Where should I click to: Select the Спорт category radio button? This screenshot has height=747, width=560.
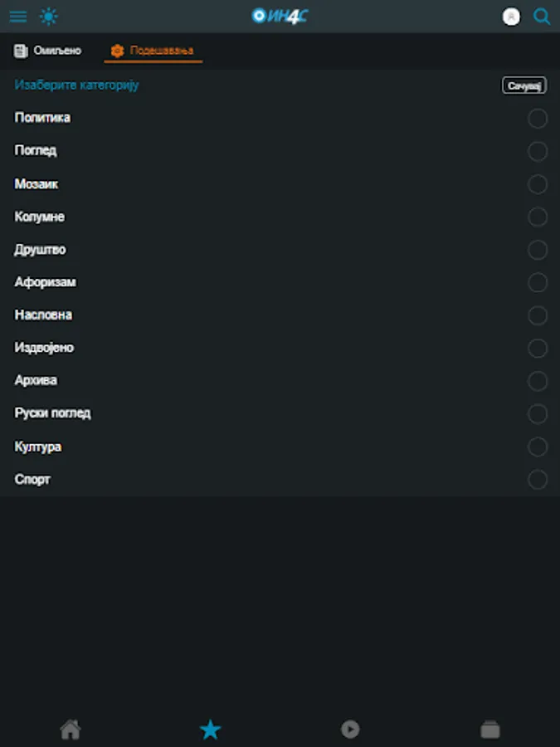tap(538, 480)
